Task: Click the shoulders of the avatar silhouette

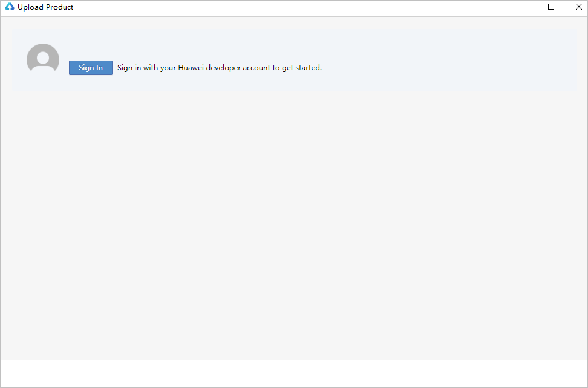Action: [43, 68]
